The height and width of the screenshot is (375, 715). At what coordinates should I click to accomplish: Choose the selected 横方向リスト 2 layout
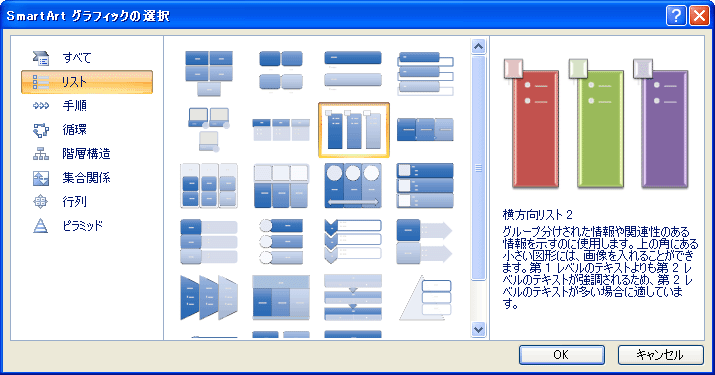click(354, 130)
